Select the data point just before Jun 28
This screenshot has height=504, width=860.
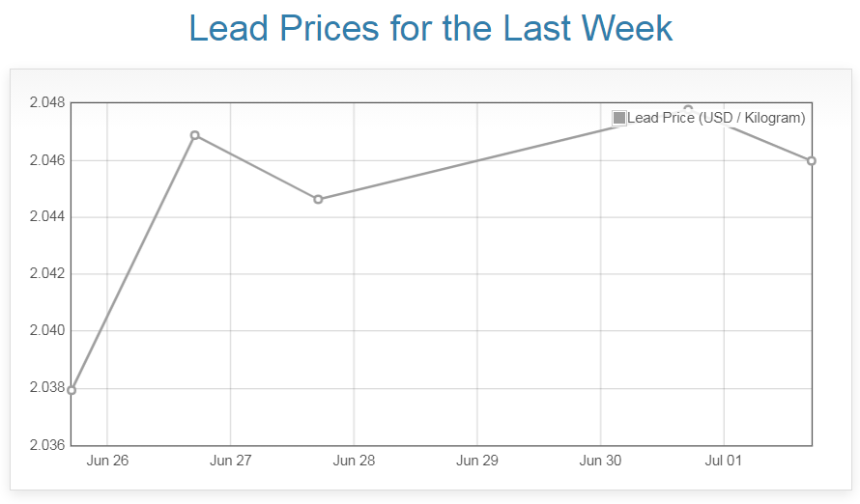[x=318, y=199]
